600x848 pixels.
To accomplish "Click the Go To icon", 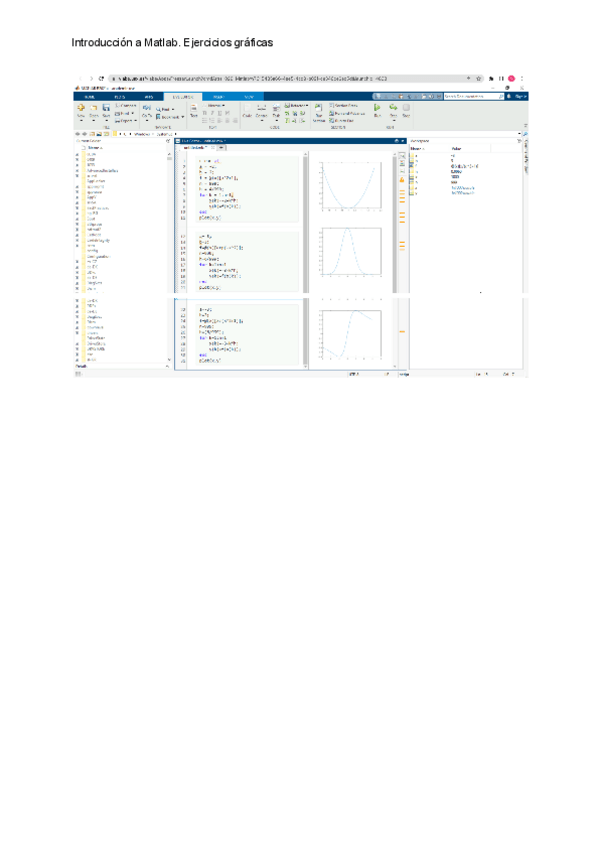I will click(146, 108).
